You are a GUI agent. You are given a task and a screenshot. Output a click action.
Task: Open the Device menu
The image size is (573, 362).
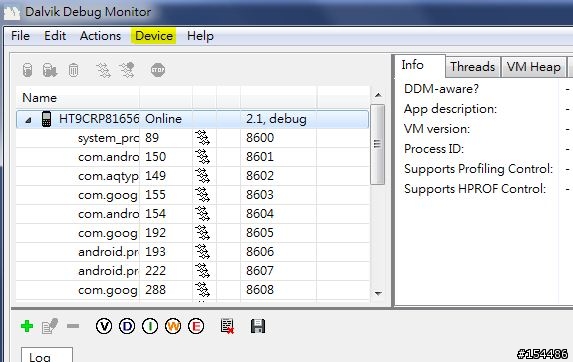[154, 36]
